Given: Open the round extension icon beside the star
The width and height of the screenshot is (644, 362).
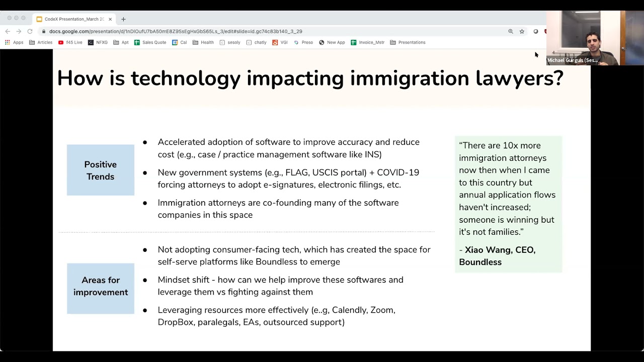Looking at the screenshot, I should [536, 31].
